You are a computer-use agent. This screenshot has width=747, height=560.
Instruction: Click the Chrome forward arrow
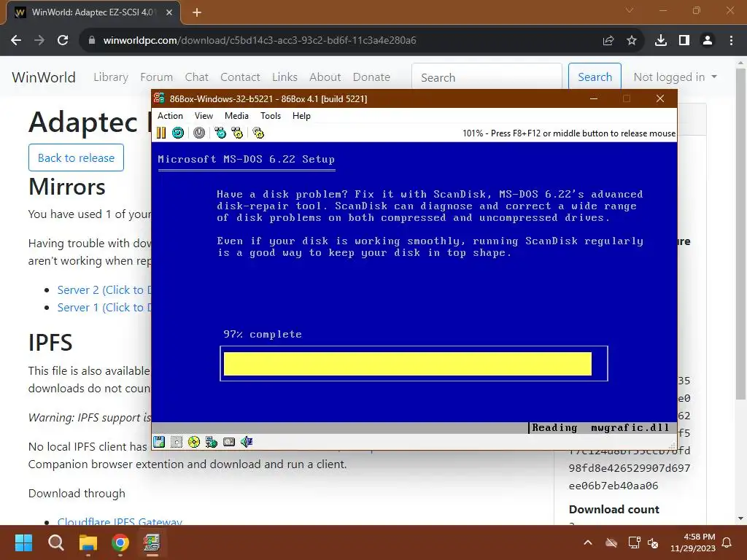(x=39, y=41)
